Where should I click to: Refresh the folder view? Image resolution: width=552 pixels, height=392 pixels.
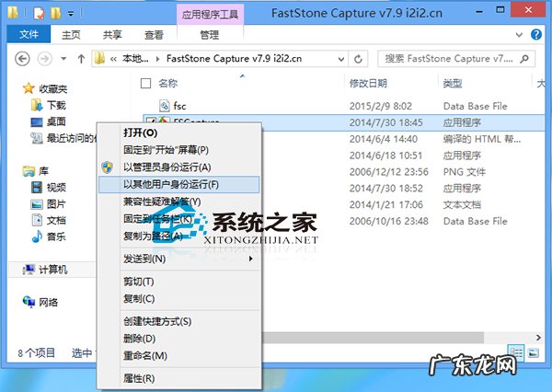coord(358,59)
